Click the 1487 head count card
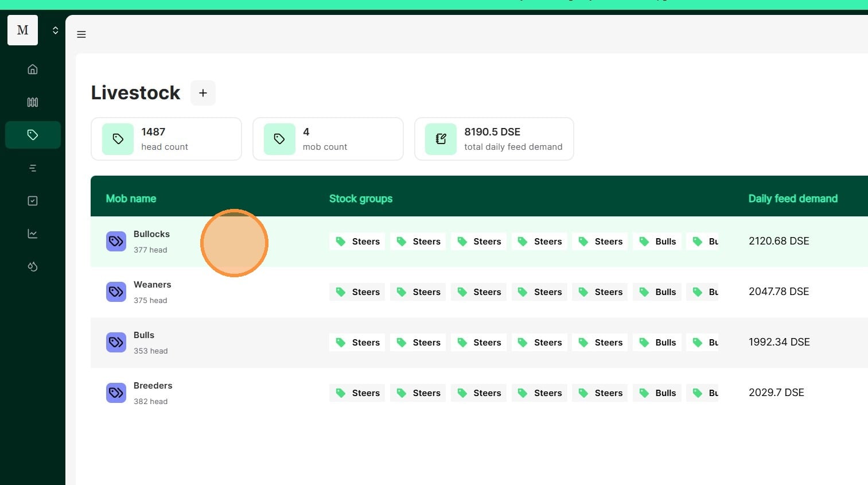868x485 pixels. point(166,139)
